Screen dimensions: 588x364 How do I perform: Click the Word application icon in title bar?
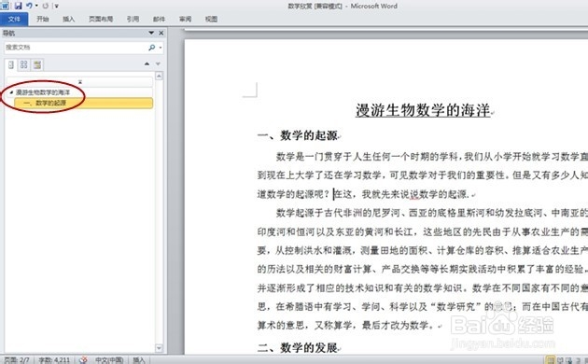click(x=5, y=6)
